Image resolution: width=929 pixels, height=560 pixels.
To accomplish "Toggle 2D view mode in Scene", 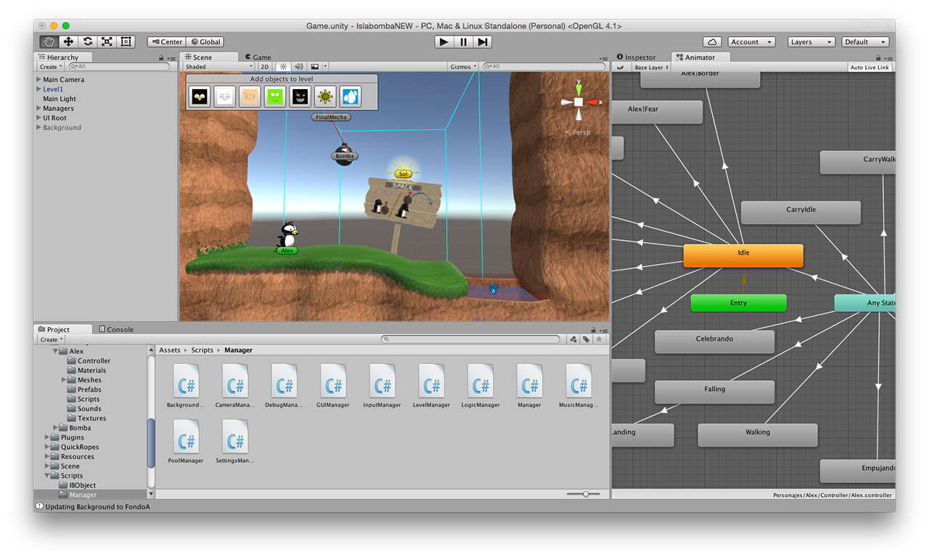I will [x=265, y=67].
